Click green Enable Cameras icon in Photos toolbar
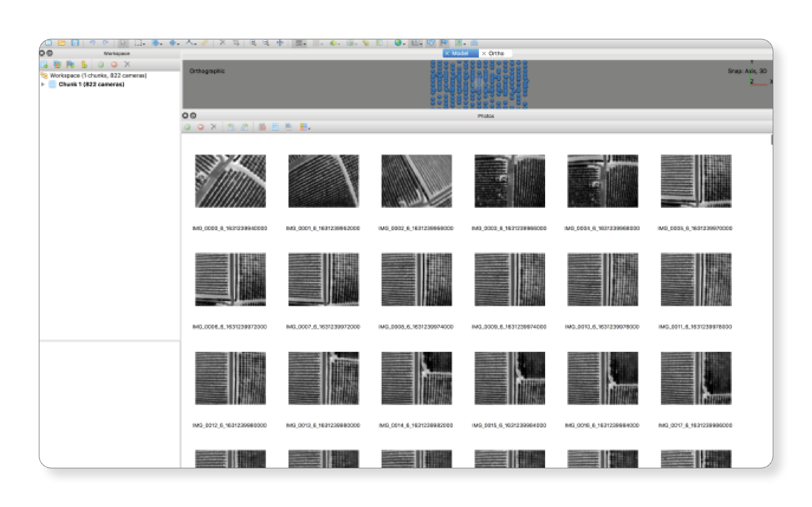812x507 pixels. tap(187, 127)
